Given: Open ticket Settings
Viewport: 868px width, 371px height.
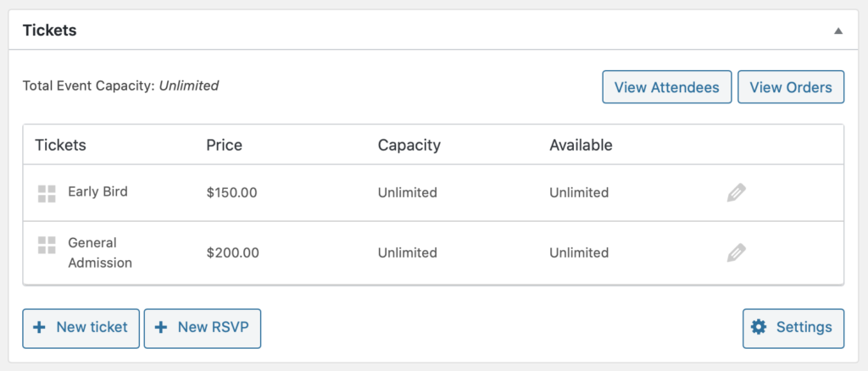Looking at the screenshot, I should click(x=793, y=329).
